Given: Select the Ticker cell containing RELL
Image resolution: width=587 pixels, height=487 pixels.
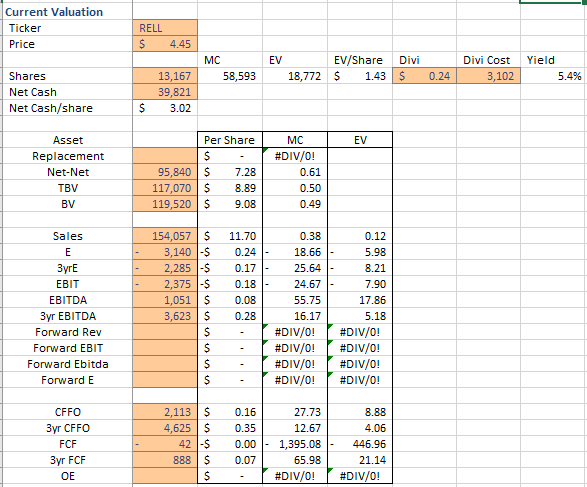Looking at the screenshot, I should click(165, 28).
